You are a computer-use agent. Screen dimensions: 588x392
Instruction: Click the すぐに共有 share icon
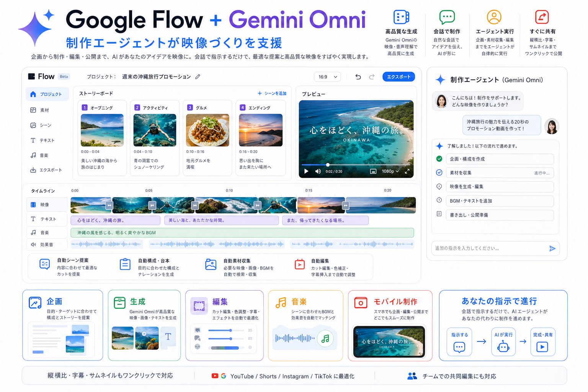(x=542, y=17)
